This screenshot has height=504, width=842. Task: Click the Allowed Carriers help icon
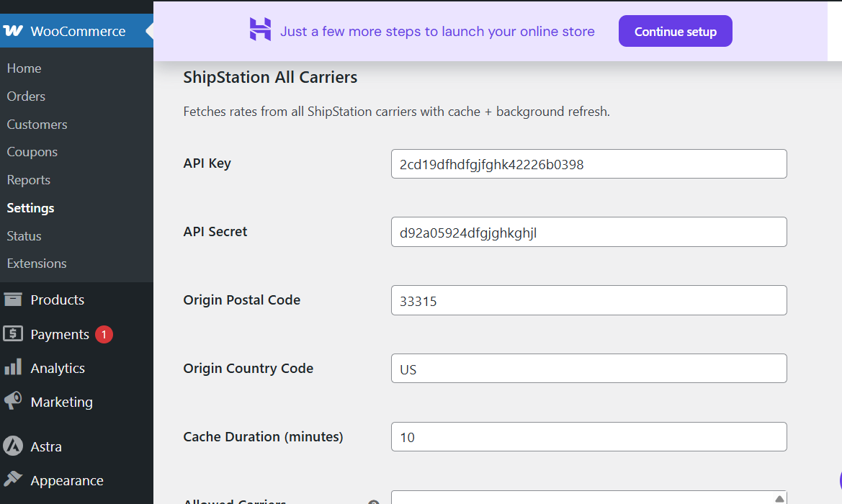tap(374, 503)
